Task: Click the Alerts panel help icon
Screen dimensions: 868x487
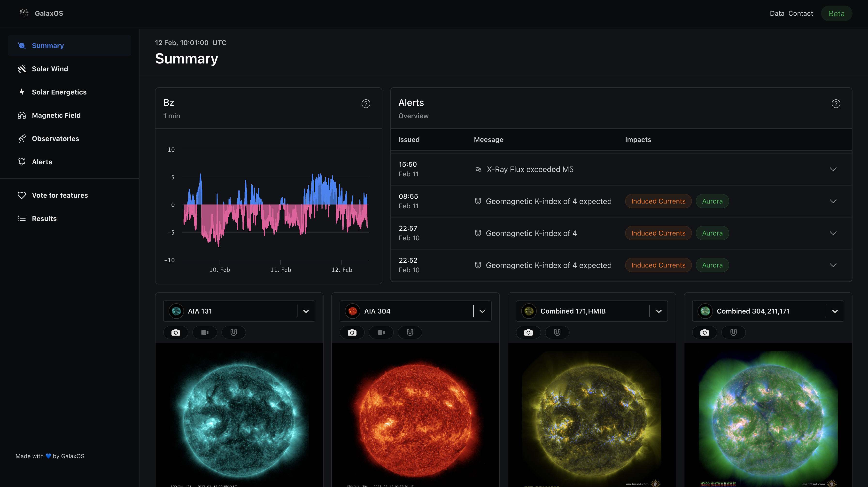Action: click(836, 104)
